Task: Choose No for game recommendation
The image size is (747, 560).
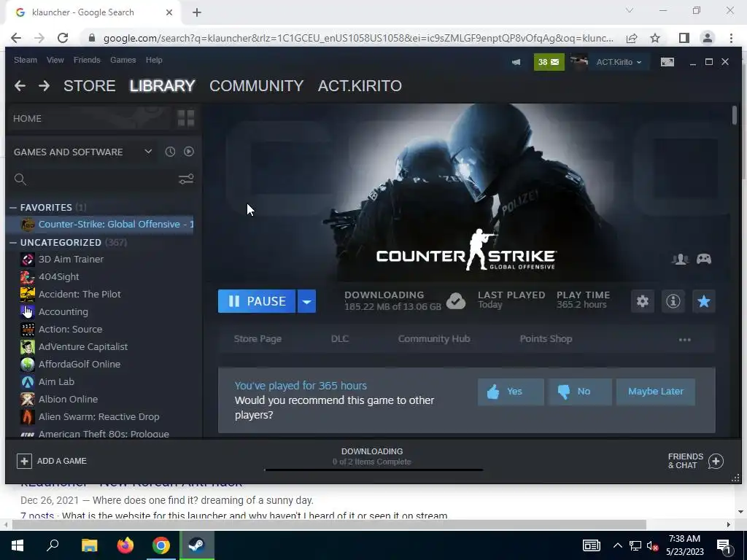Action: point(579,392)
